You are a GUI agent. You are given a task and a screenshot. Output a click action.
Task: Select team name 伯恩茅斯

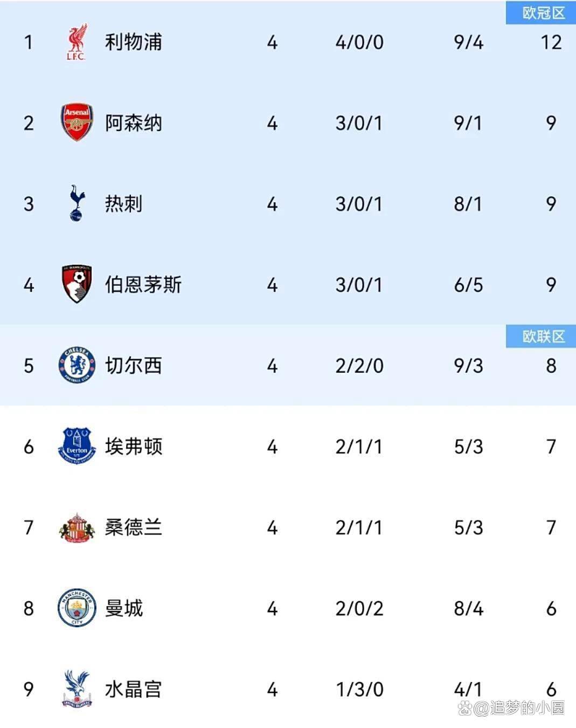[143, 285]
